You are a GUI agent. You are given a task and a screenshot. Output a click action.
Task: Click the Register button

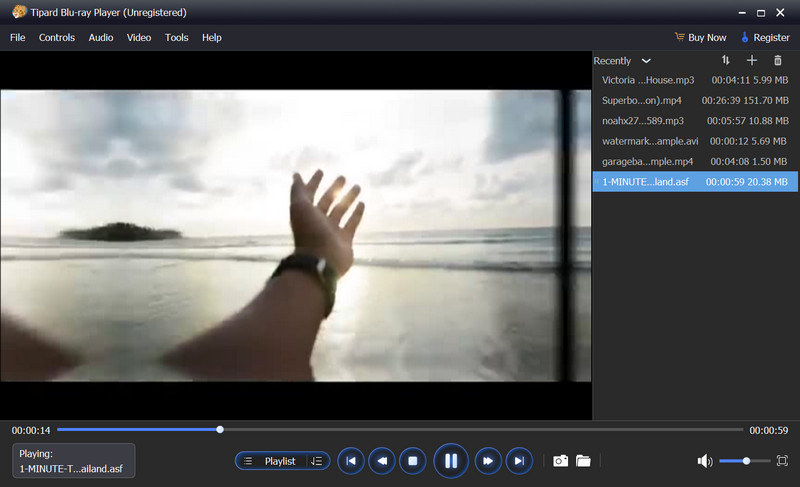point(765,37)
